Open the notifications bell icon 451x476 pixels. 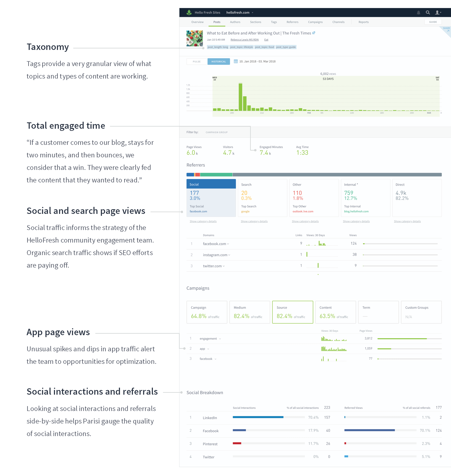[x=419, y=13]
